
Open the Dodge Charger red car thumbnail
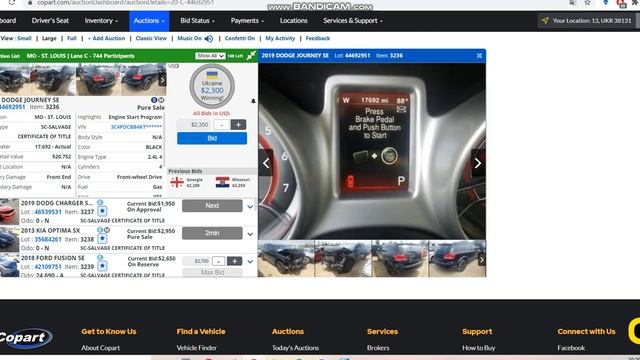[9, 212]
